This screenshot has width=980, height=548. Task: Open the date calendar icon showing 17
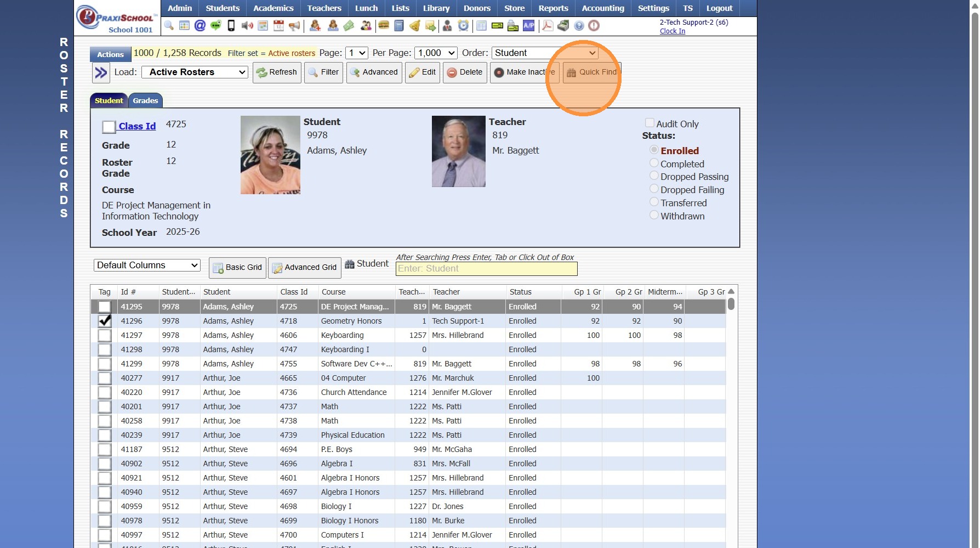278,26
